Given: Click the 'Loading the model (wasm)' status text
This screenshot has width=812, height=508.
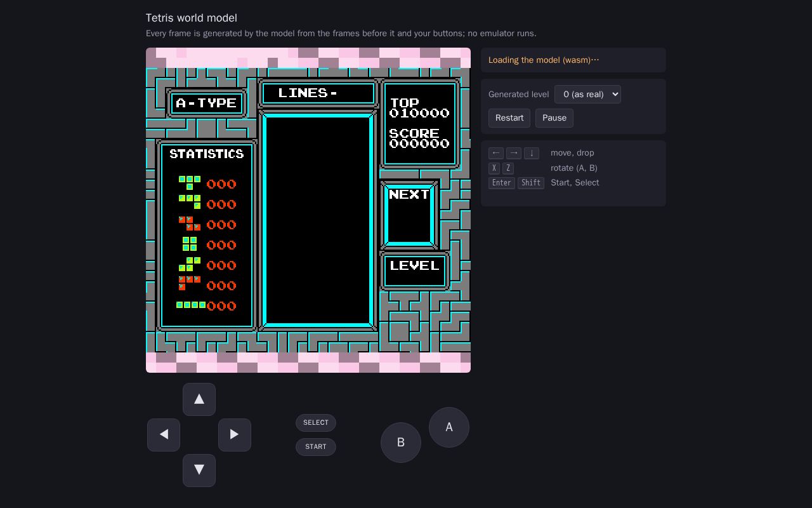Looking at the screenshot, I should click(x=544, y=60).
